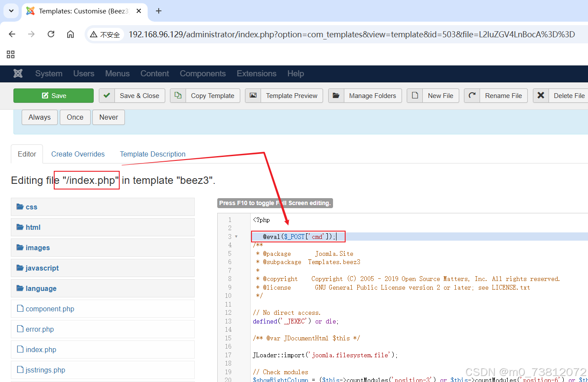Switch to the Template Description tab
Viewport: 588px width, 382px height.
click(x=153, y=154)
